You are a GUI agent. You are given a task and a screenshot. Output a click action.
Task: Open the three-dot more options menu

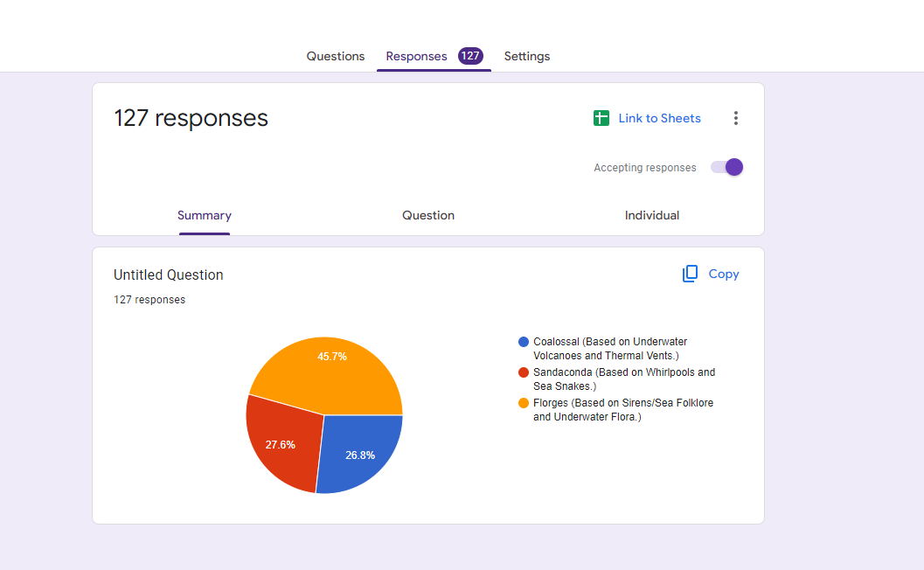click(735, 118)
